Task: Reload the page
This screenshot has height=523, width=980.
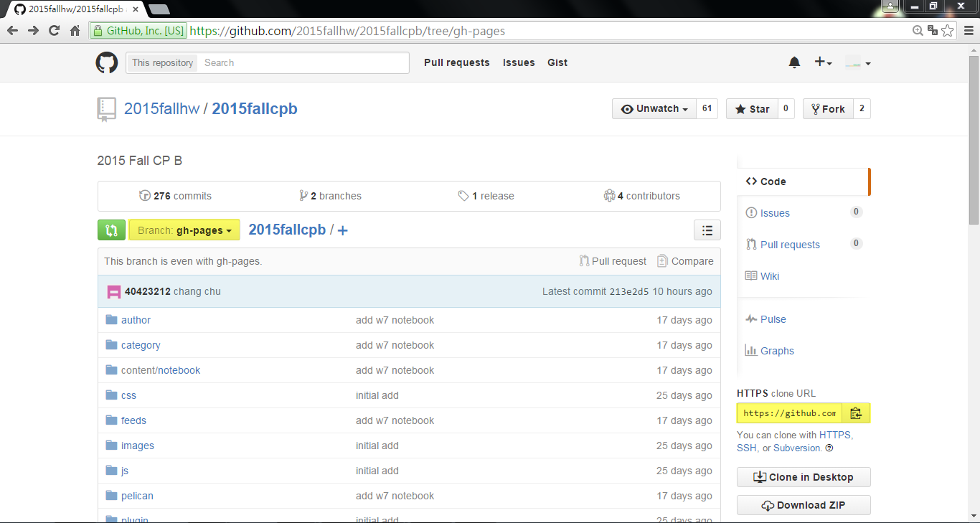Action: pyautogui.click(x=54, y=30)
